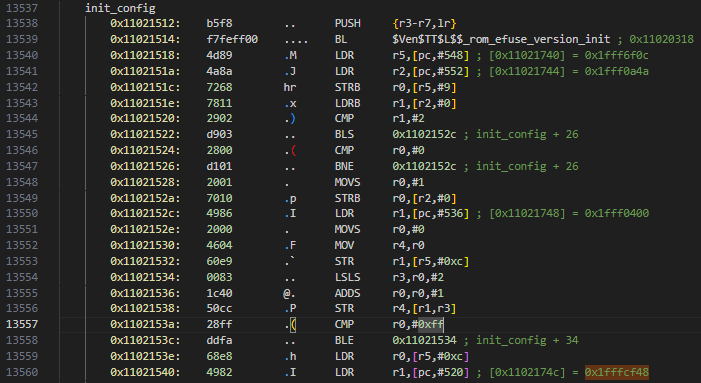Select line number 13557

click(x=22, y=324)
